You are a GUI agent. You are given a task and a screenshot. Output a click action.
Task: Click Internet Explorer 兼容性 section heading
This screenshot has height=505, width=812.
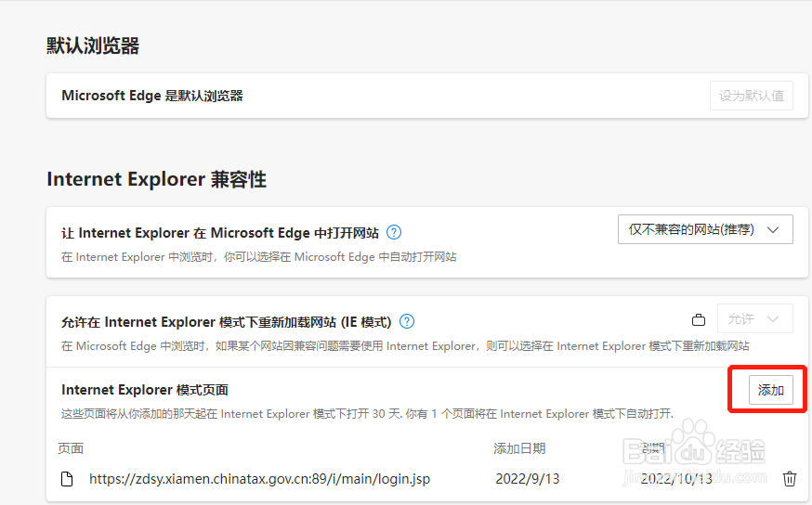[x=156, y=179]
